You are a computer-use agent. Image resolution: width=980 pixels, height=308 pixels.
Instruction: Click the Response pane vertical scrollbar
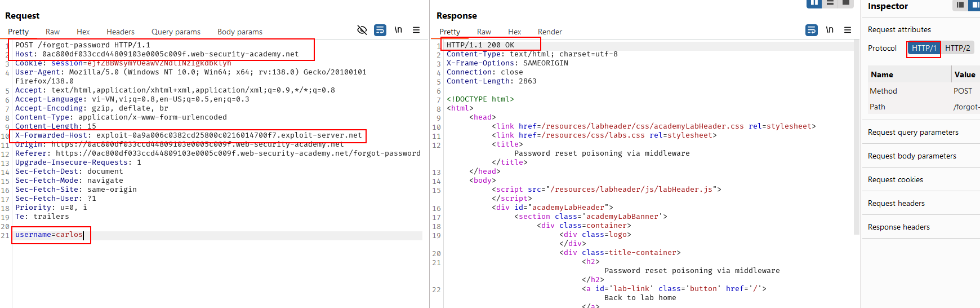[x=857, y=138]
